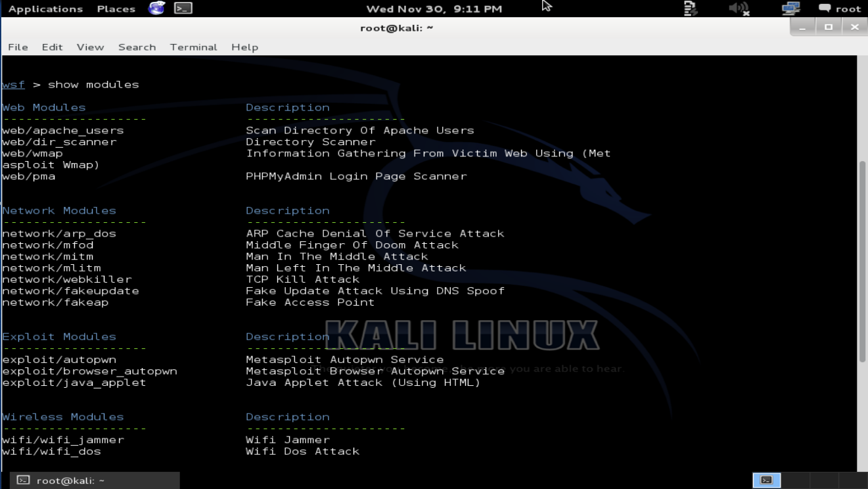Click the Exploit Modules heading
The width and height of the screenshot is (868, 489).
(59, 337)
